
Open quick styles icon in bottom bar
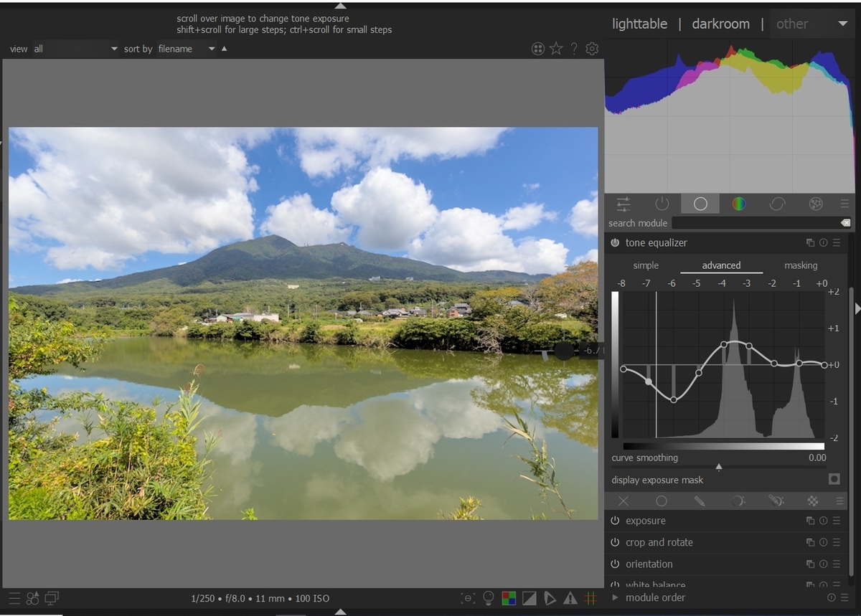(33, 598)
